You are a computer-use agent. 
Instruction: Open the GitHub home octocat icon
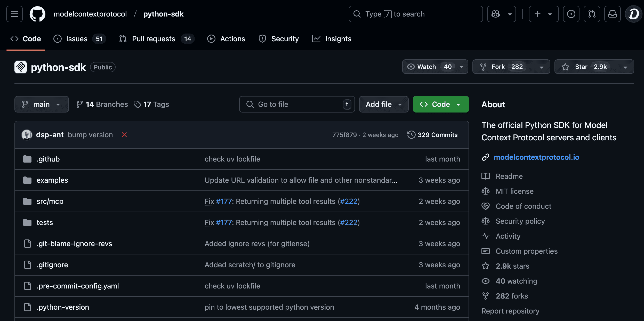38,14
